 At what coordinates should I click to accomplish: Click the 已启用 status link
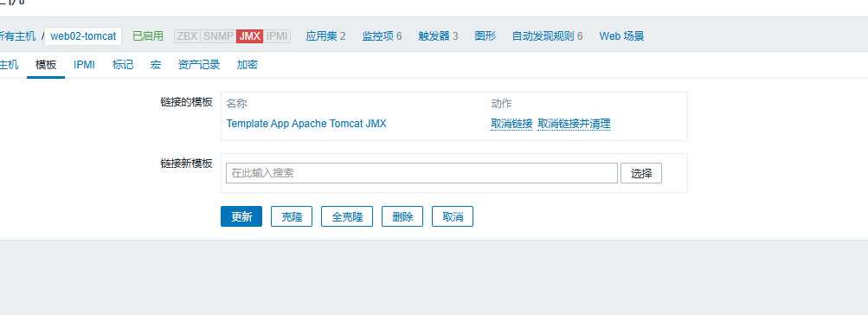point(148,36)
